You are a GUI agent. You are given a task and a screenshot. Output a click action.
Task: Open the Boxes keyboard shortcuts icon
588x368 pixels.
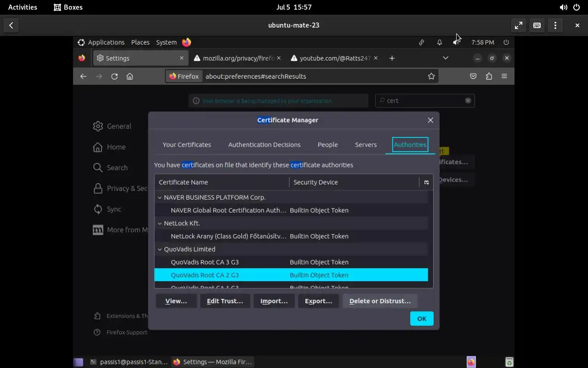tap(537, 25)
